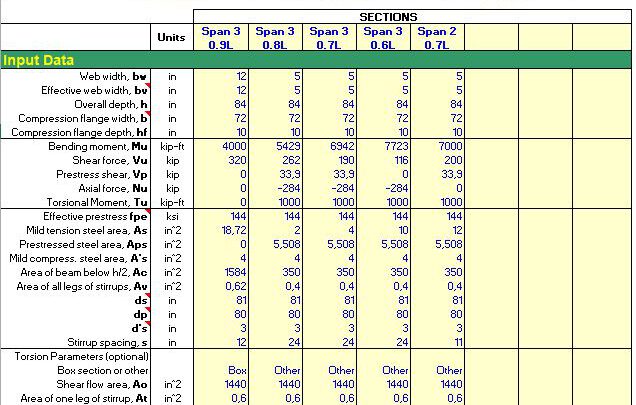The height and width of the screenshot is (405, 636).
Task: Click prestressed steel 5,508 under Span 3 0.8L
Action: pos(287,245)
